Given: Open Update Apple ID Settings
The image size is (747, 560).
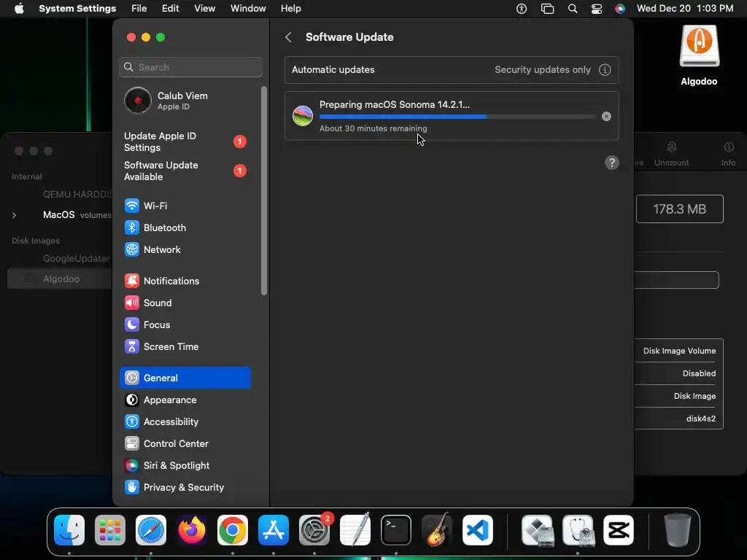Looking at the screenshot, I should click(x=185, y=142).
